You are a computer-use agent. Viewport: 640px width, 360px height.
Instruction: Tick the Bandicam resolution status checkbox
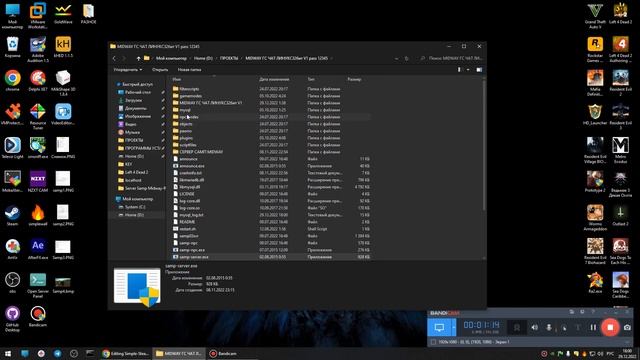click(x=433, y=342)
